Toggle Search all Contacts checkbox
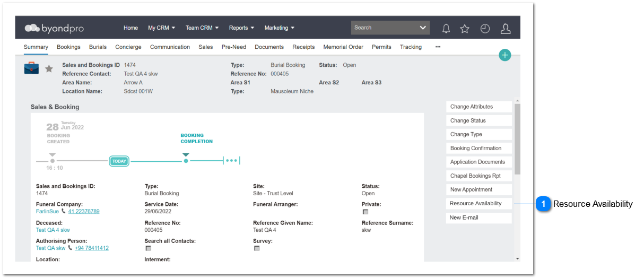The height and width of the screenshot is (279, 644). [148, 248]
